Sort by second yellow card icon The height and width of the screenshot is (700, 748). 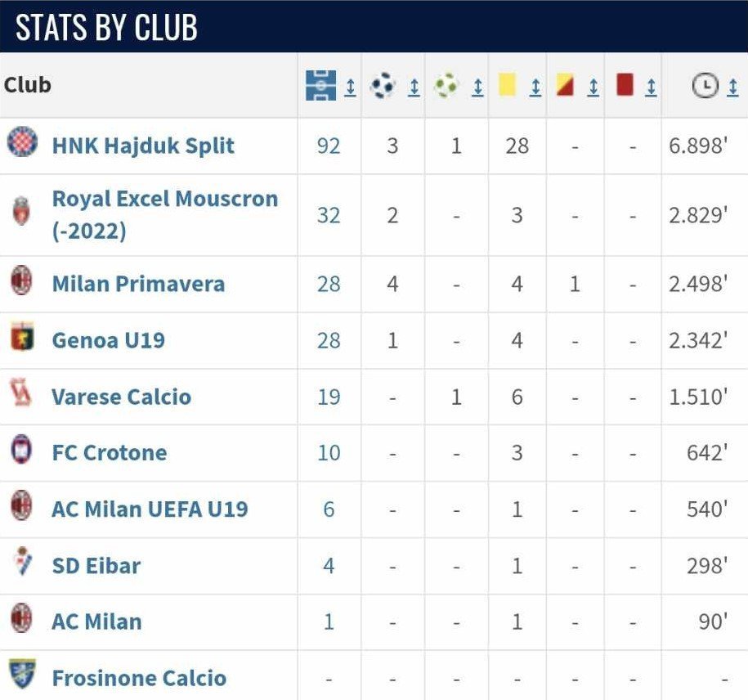pos(565,86)
